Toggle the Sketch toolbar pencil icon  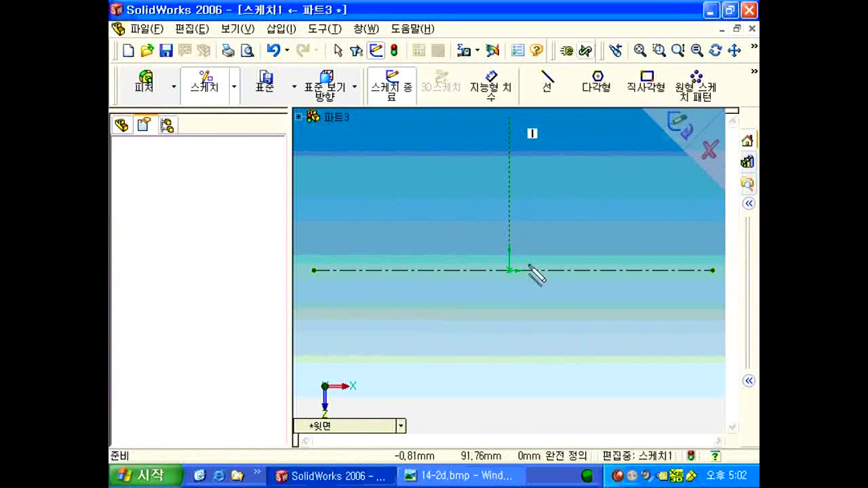tap(376, 50)
